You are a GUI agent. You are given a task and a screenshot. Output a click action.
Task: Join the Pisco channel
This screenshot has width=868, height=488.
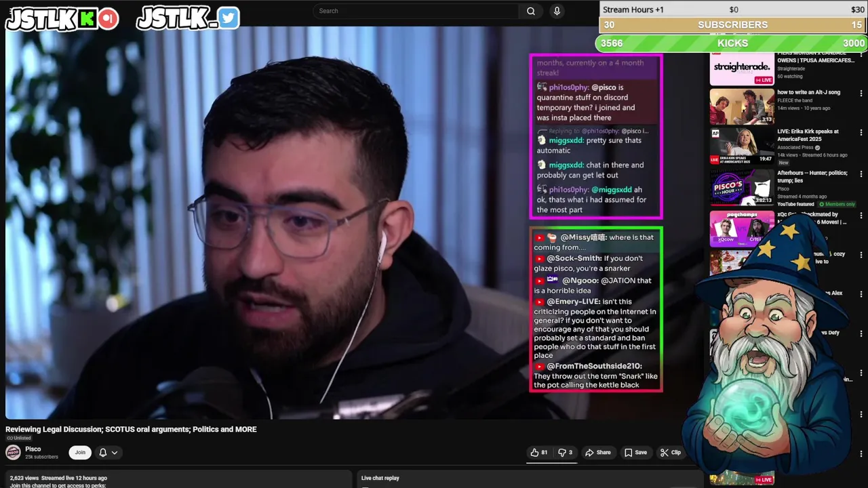[x=80, y=453]
